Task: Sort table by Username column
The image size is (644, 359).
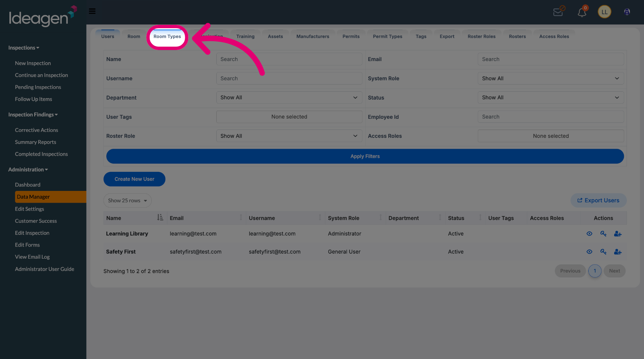Action: [x=285, y=218]
